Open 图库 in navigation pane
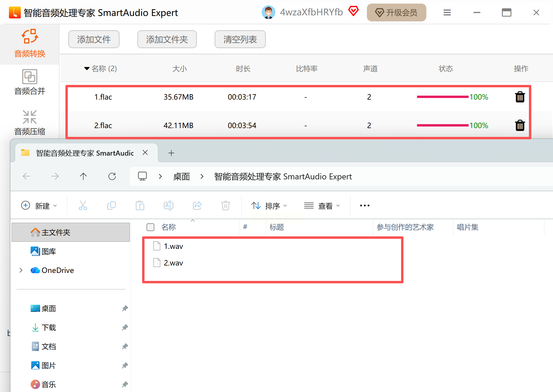 [43, 252]
